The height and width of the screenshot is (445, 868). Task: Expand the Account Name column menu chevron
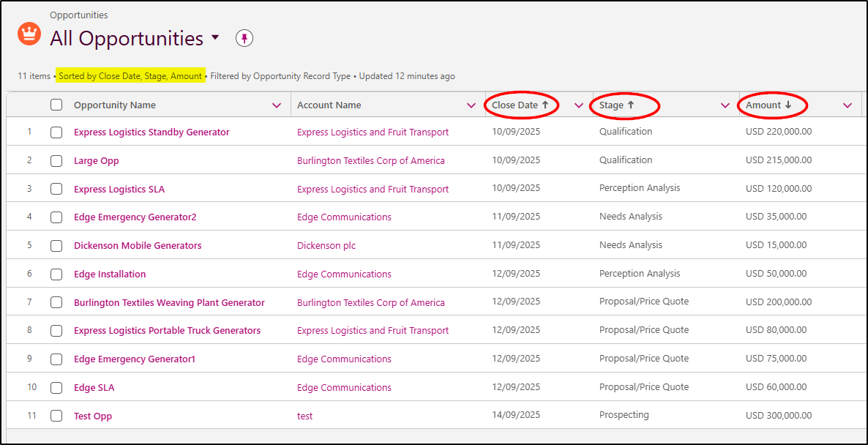pyautogui.click(x=471, y=105)
